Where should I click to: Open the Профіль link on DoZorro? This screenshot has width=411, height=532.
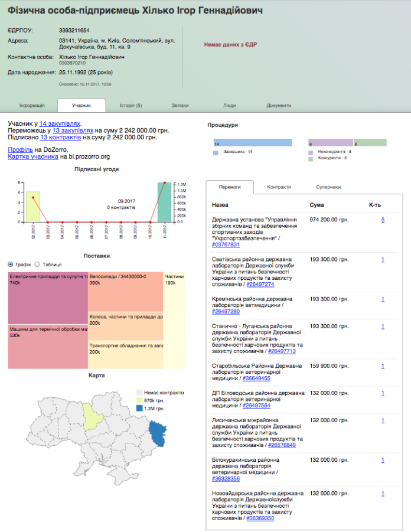20,150
